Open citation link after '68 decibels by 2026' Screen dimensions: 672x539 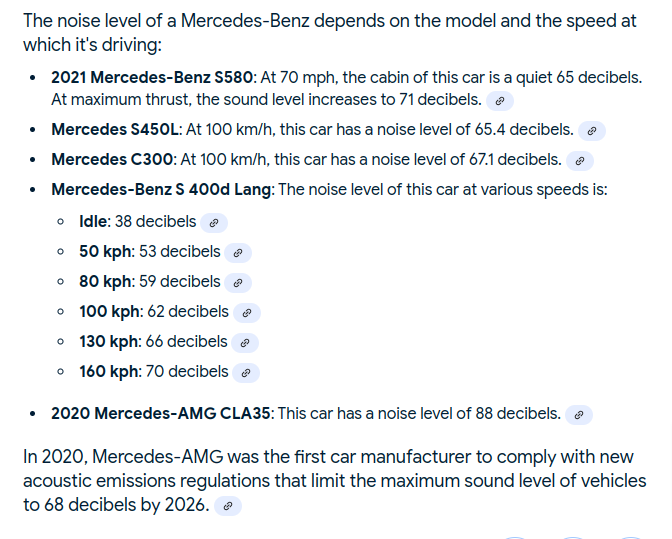[x=228, y=506]
